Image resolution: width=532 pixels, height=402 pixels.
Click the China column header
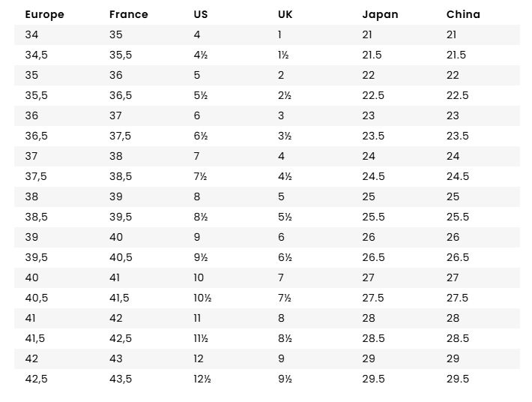(463, 14)
